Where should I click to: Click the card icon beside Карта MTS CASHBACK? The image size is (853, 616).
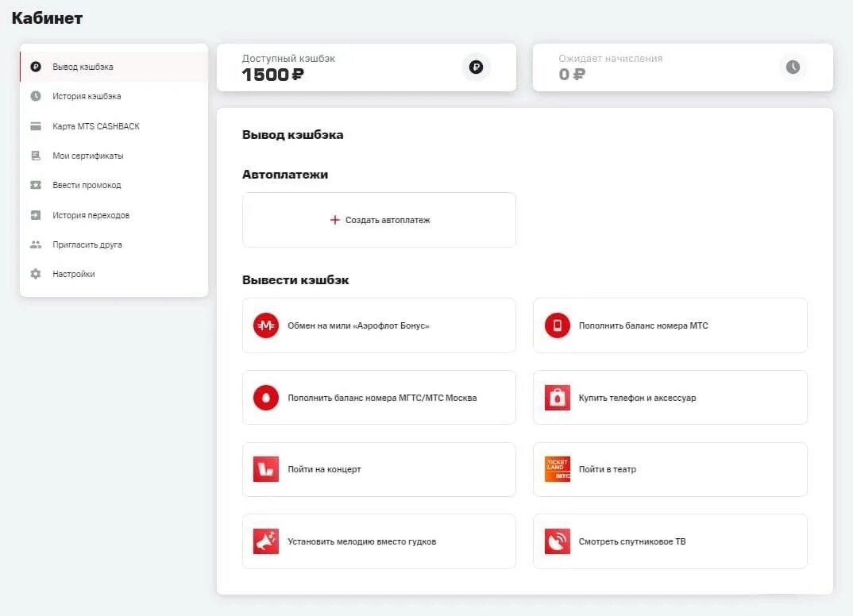36,126
